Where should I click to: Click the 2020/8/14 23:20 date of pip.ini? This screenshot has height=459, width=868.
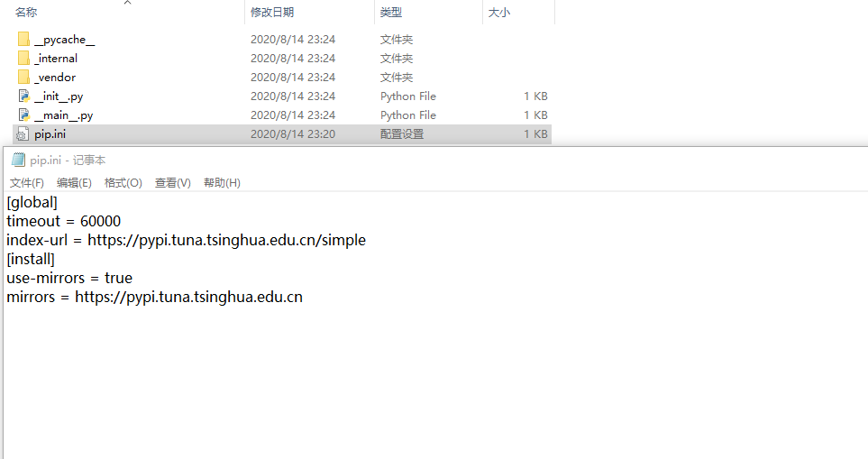pos(293,134)
